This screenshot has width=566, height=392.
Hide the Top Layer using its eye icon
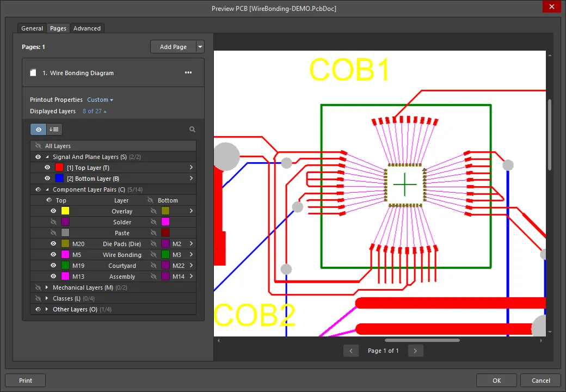point(47,168)
